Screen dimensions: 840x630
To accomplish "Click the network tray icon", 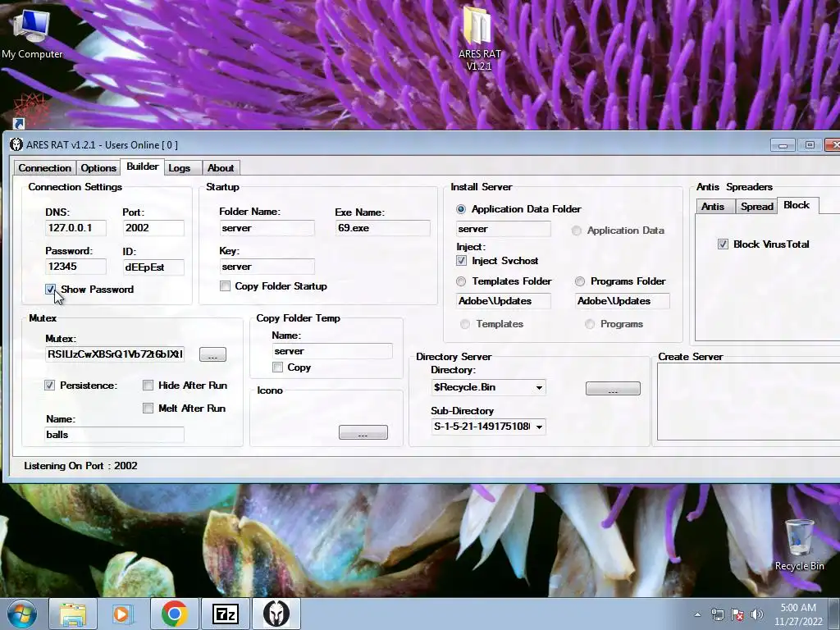I will coord(717,614).
